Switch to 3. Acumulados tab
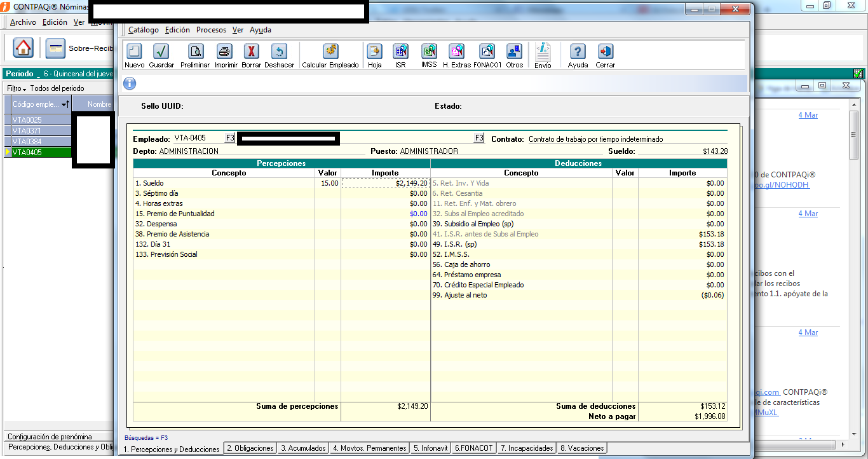This screenshot has height=459, width=868. coord(304,448)
